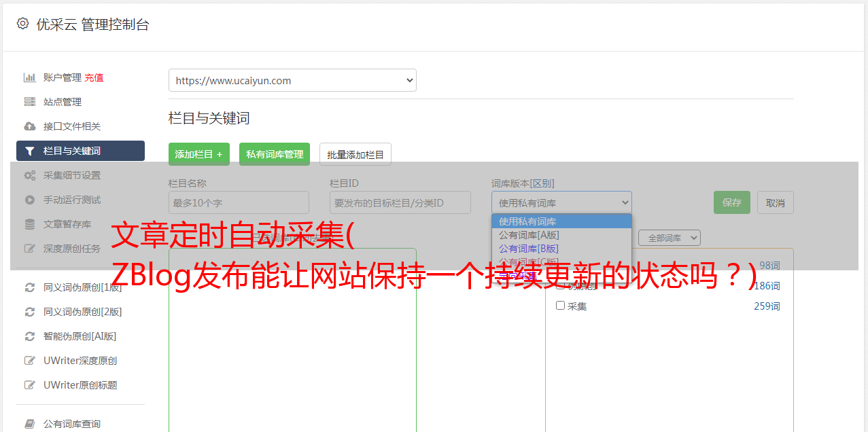Click the gear icon beside 优采云 管理控制台

point(22,24)
